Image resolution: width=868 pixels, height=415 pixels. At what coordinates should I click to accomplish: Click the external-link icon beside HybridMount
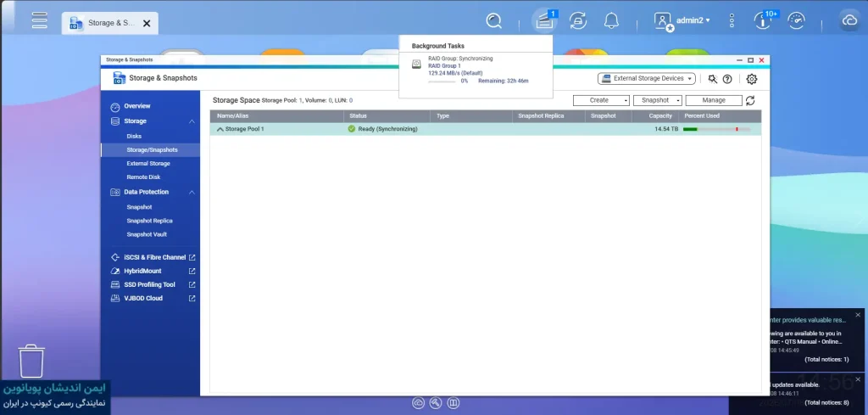pos(192,271)
